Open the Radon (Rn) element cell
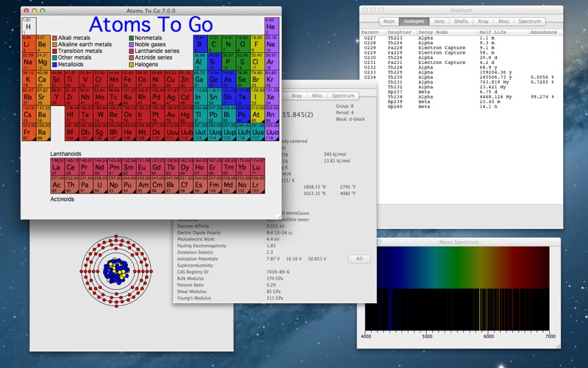 pyautogui.click(x=271, y=115)
